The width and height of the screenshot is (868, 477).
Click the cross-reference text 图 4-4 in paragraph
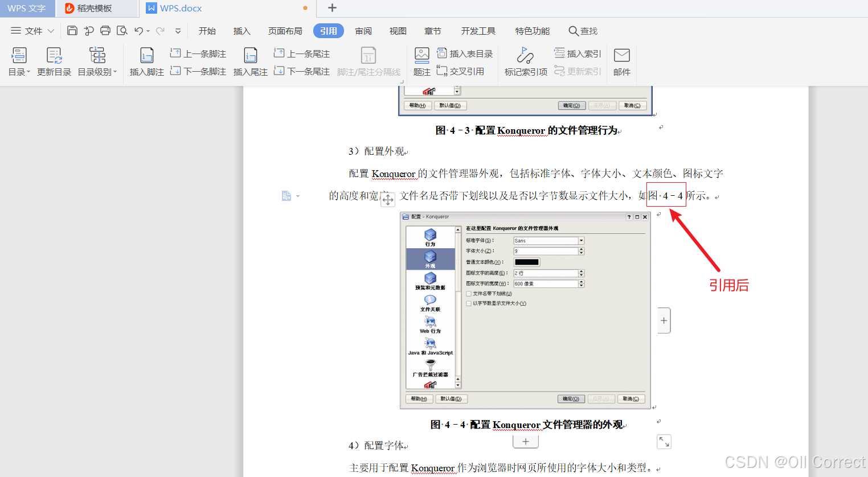(x=666, y=196)
